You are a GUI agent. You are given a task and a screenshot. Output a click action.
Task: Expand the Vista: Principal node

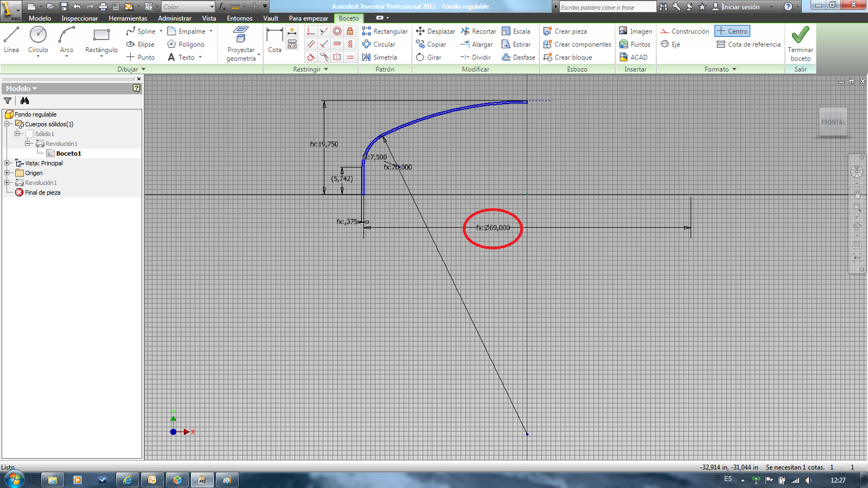pyautogui.click(x=8, y=163)
